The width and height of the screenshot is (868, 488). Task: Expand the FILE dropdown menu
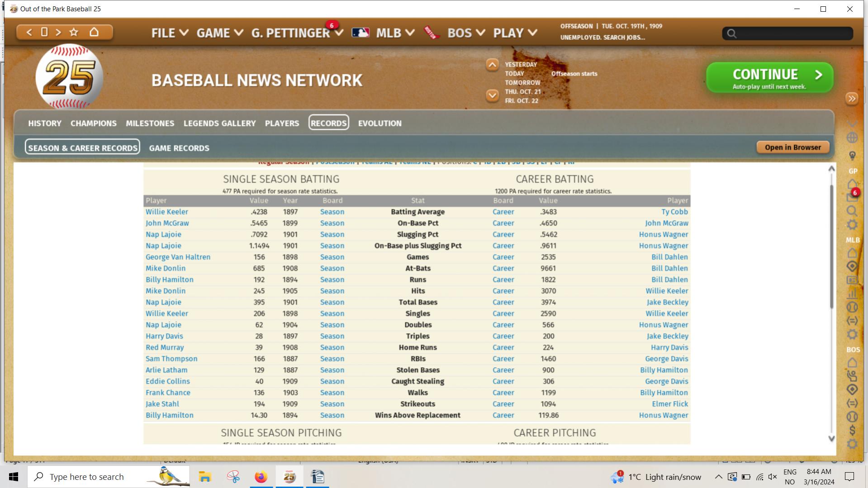click(x=170, y=33)
